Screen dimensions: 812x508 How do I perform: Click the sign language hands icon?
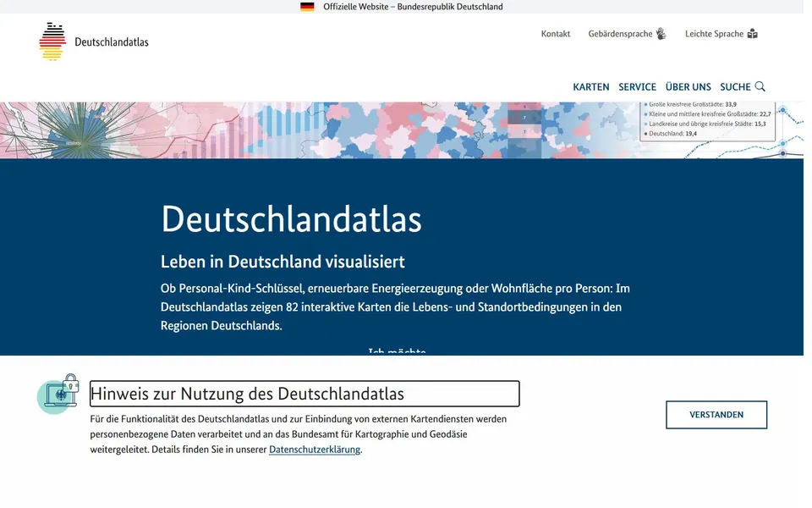click(661, 34)
